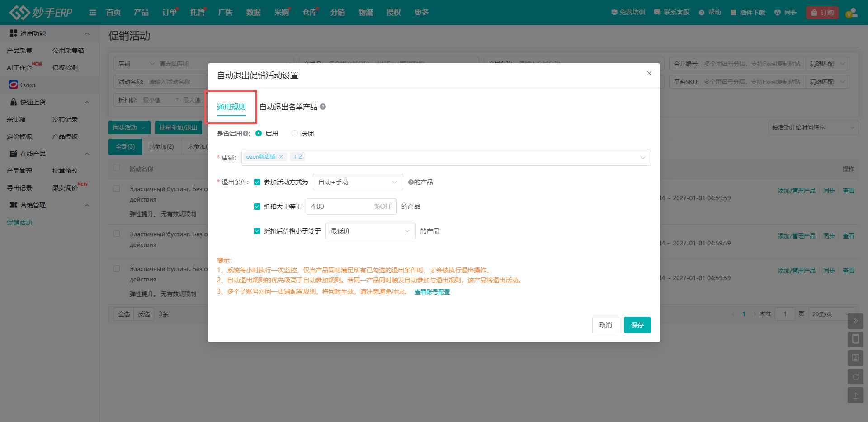Select the 关闭 radio button
Viewport: 868px width, 422px height.
coord(295,133)
